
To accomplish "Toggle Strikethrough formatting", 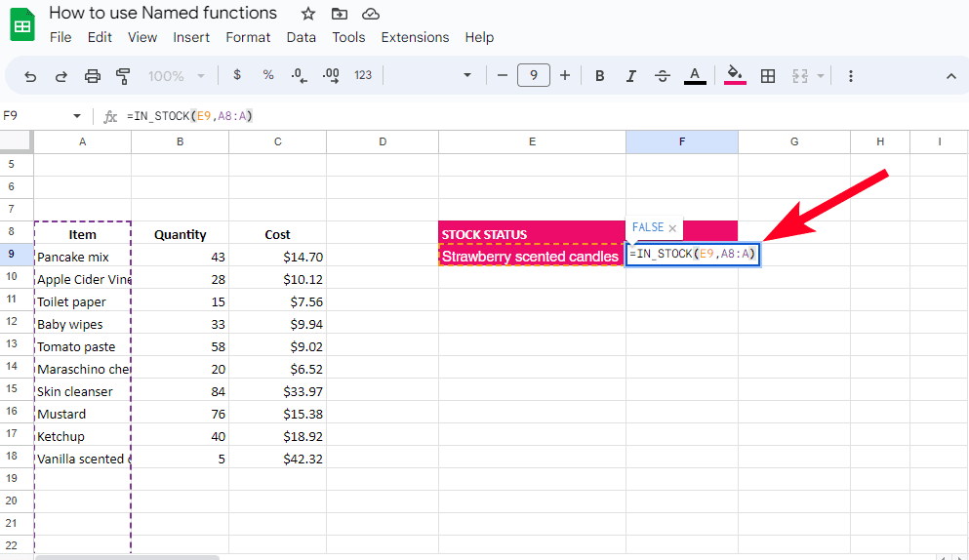I will [663, 76].
